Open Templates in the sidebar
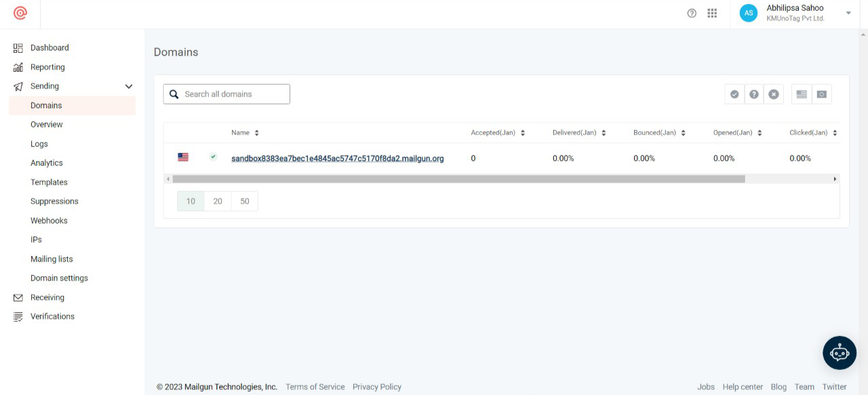 [49, 182]
